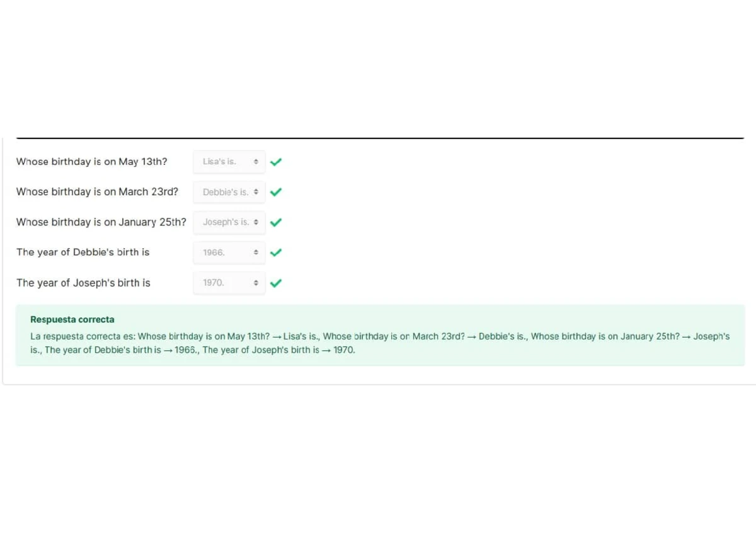Click the question 'Whose birthday is on March 23rd?'
This screenshot has height=534, width=756.
97,192
